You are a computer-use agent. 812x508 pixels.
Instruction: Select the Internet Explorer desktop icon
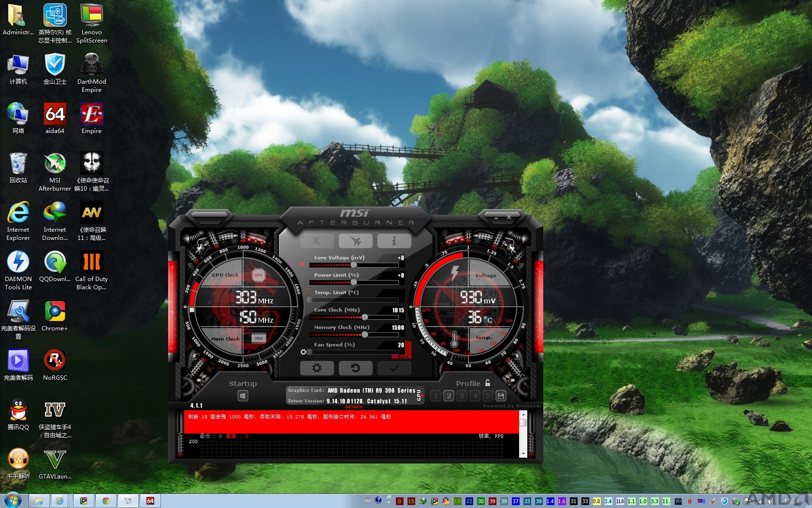coord(18,221)
